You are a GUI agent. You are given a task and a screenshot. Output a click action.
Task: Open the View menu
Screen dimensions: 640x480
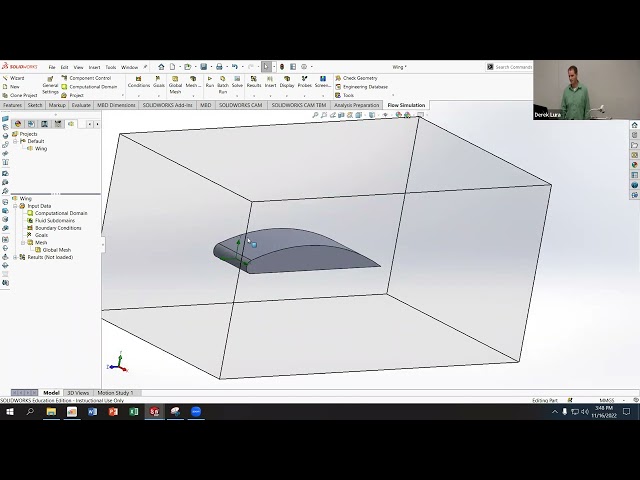(78, 67)
